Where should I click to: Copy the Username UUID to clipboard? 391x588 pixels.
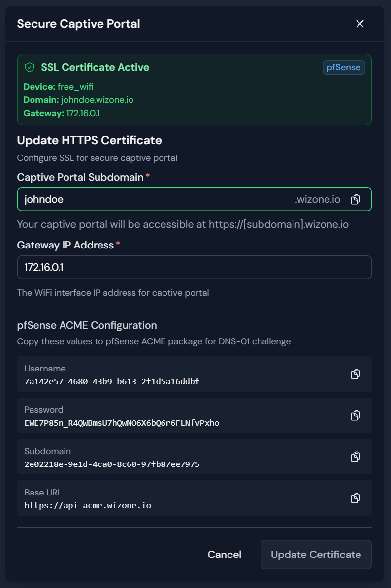pos(356,374)
